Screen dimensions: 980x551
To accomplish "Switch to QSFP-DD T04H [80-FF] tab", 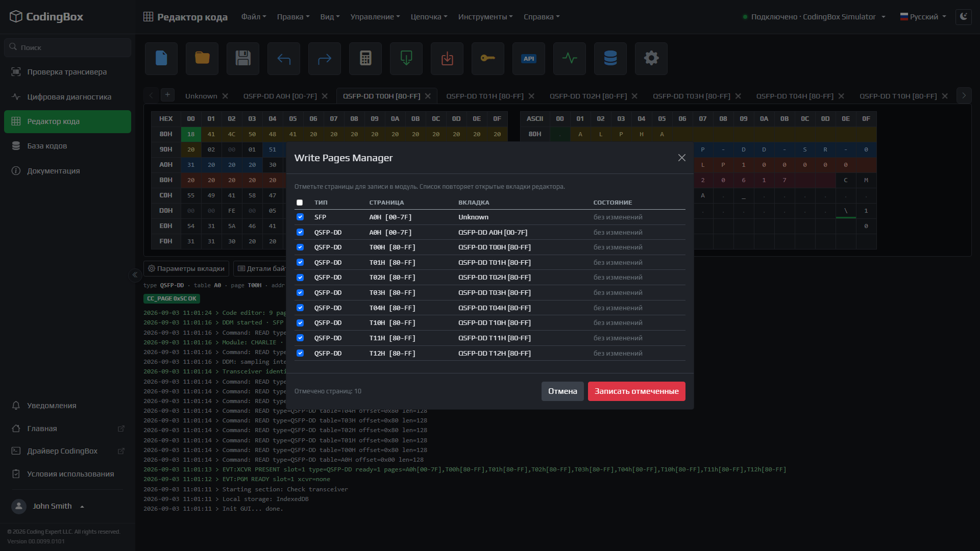I will pyautogui.click(x=794, y=96).
